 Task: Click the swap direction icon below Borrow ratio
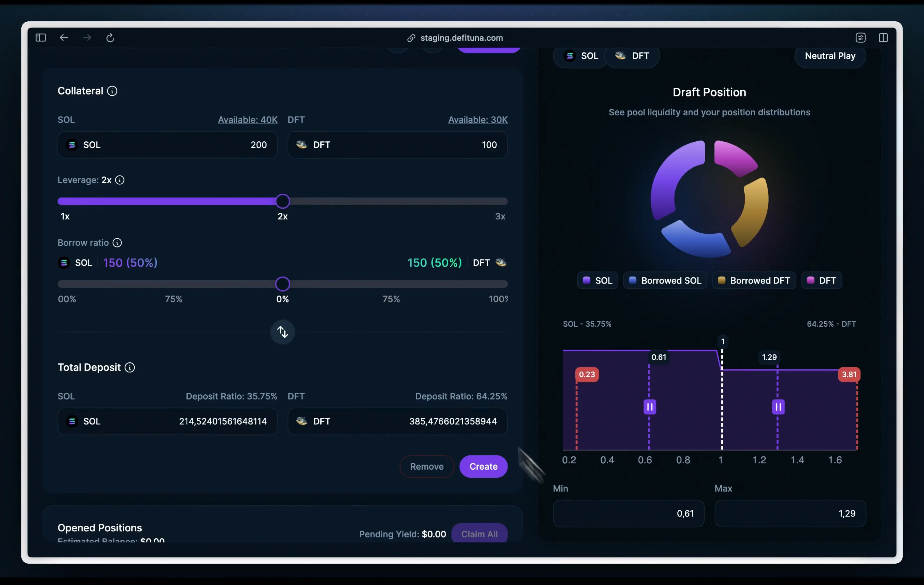pyautogui.click(x=282, y=332)
